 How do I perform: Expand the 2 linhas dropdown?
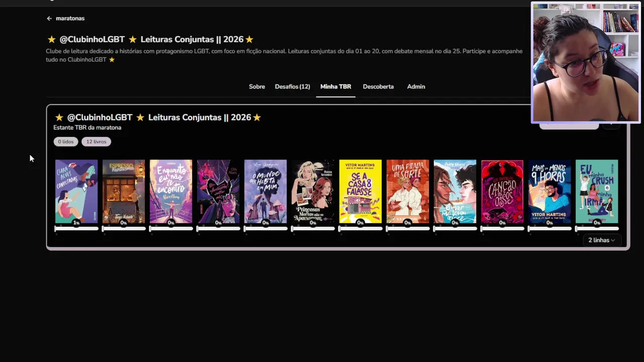tap(602, 240)
